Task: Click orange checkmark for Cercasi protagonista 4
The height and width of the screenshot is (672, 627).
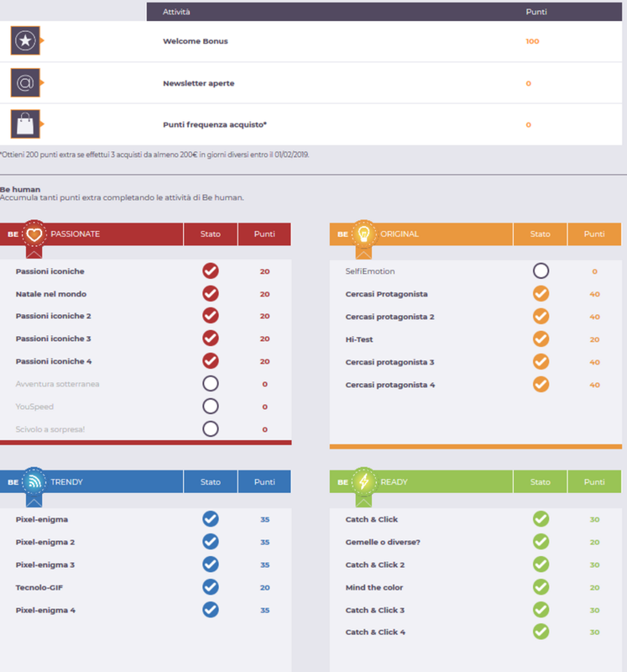Action: pos(541,385)
